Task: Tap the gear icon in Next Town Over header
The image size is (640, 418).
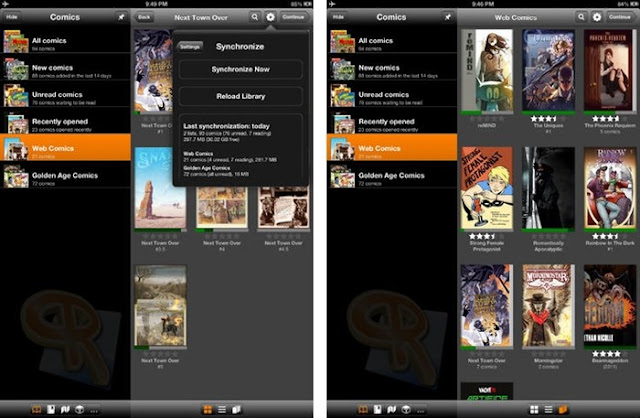Action: [270, 17]
